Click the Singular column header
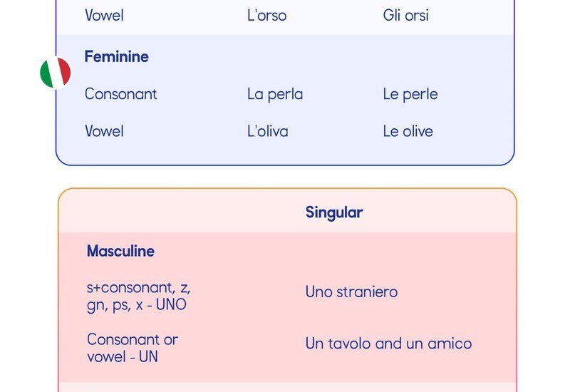Image resolution: width=570 pixels, height=392 pixels. pos(334,212)
